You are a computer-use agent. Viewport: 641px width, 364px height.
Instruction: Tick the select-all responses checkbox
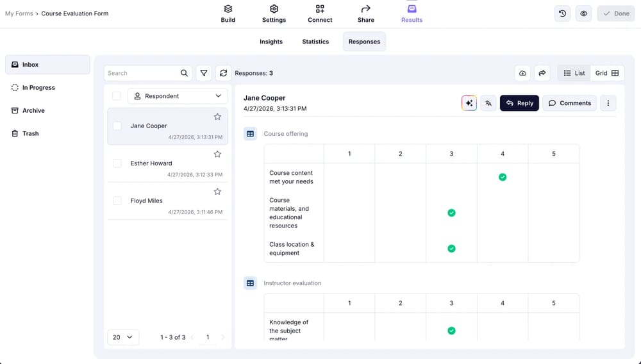point(117,96)
